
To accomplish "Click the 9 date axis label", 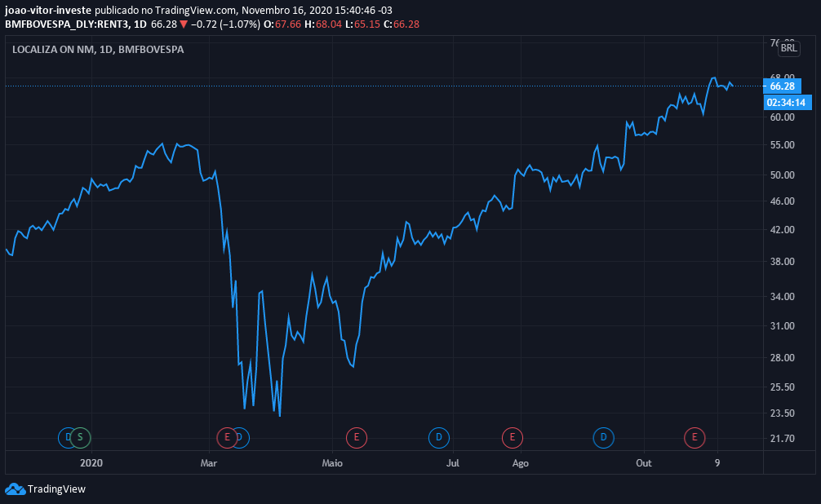I will coord(717,462).
